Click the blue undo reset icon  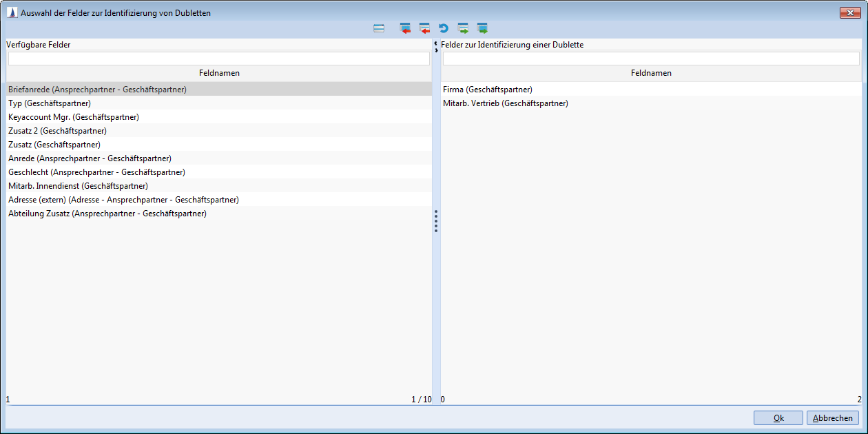(444, 28)
